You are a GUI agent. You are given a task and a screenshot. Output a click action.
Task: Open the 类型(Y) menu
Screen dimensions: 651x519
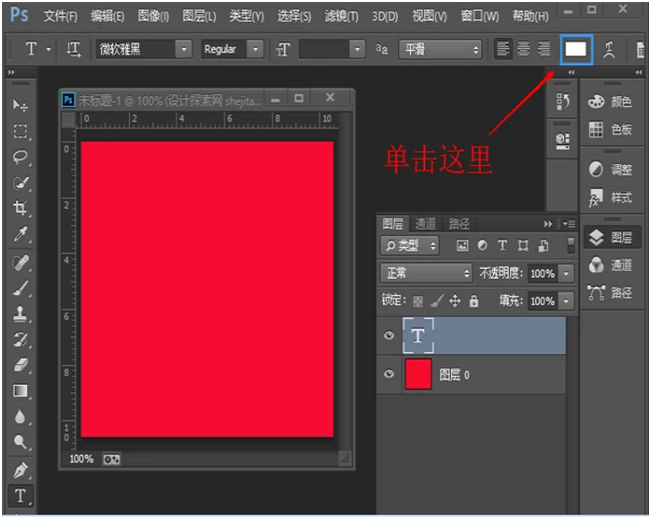click(247, 16)
